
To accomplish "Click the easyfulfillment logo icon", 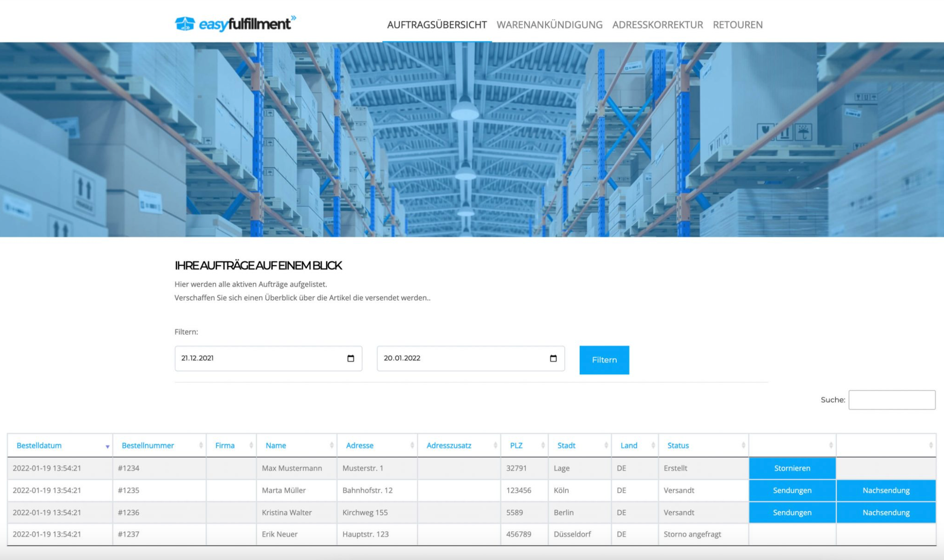I will [x=185, y=24].
